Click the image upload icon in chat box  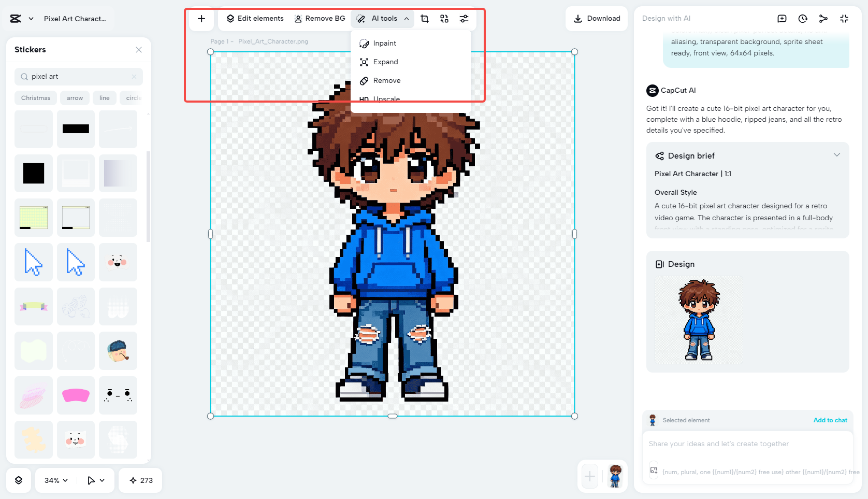click(x=654, y=469)
